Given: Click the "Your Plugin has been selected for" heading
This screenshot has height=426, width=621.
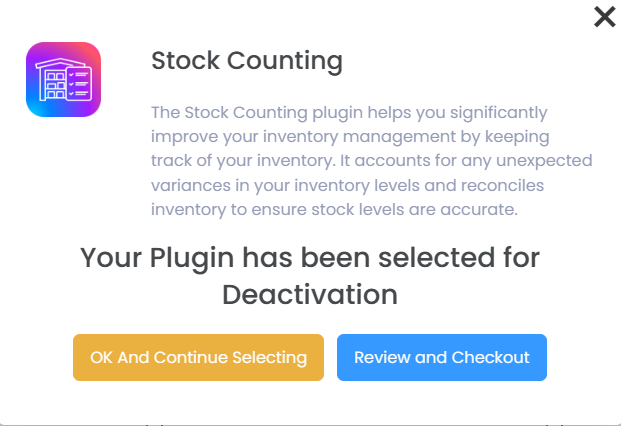Looking at the screenshot, I should (310, 258).
